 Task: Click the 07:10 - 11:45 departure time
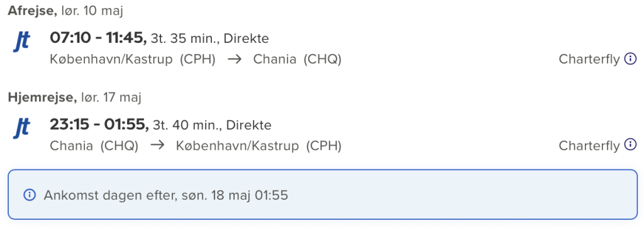[98, 38]
